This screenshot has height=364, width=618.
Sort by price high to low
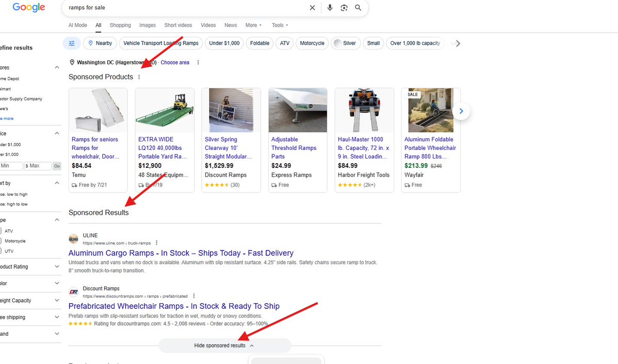[x=14, y=204]
